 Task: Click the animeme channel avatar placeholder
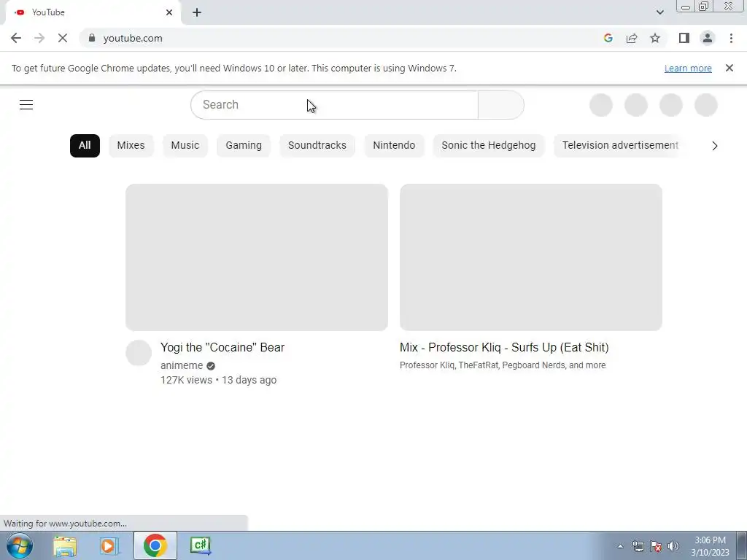point(139,353)
